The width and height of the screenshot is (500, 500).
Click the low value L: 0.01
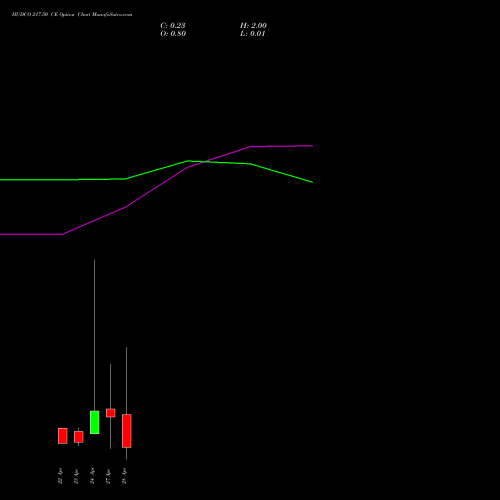tap(253, 34)
